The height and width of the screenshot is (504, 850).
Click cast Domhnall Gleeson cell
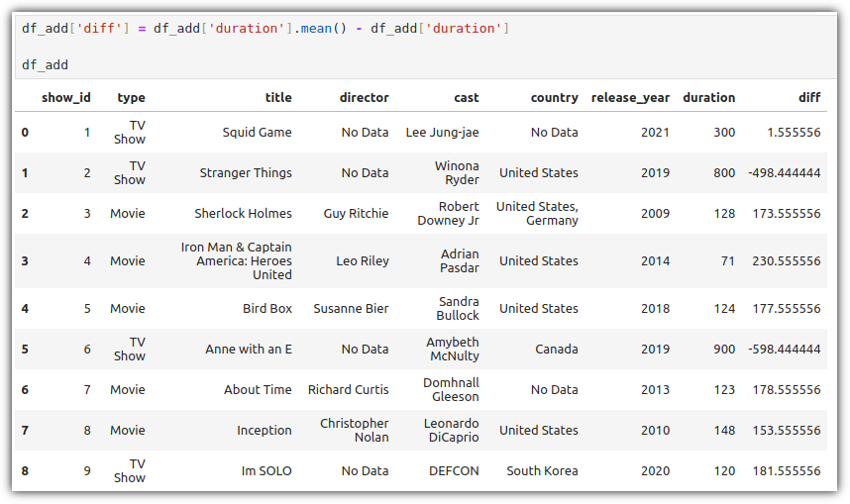451,390
